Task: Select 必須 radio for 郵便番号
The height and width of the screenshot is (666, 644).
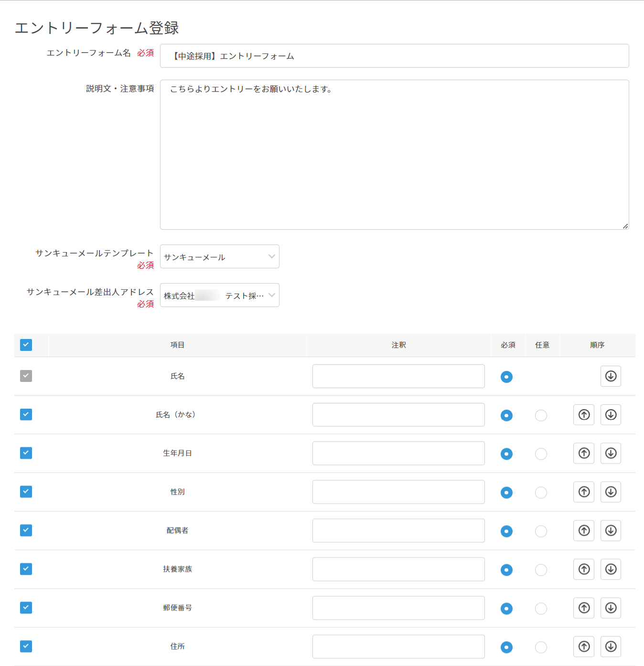Action: 506,609
